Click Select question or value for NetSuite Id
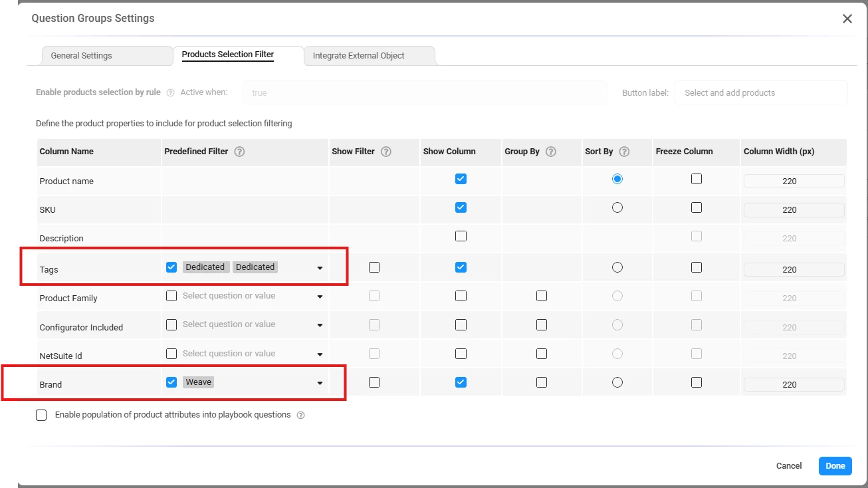The image size is (868, 488). click(229, 354)
